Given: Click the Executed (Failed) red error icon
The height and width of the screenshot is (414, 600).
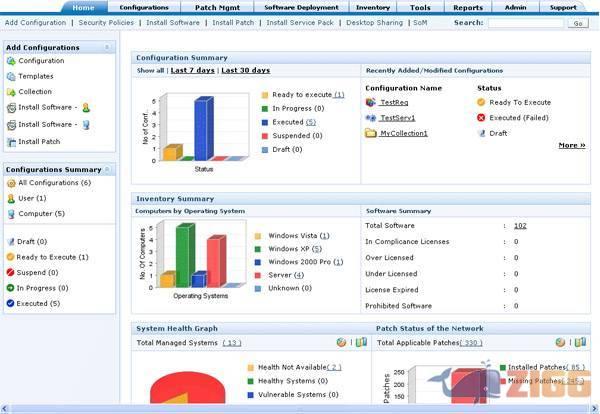Looking at the screenshot, I should [x=481, y=117].
